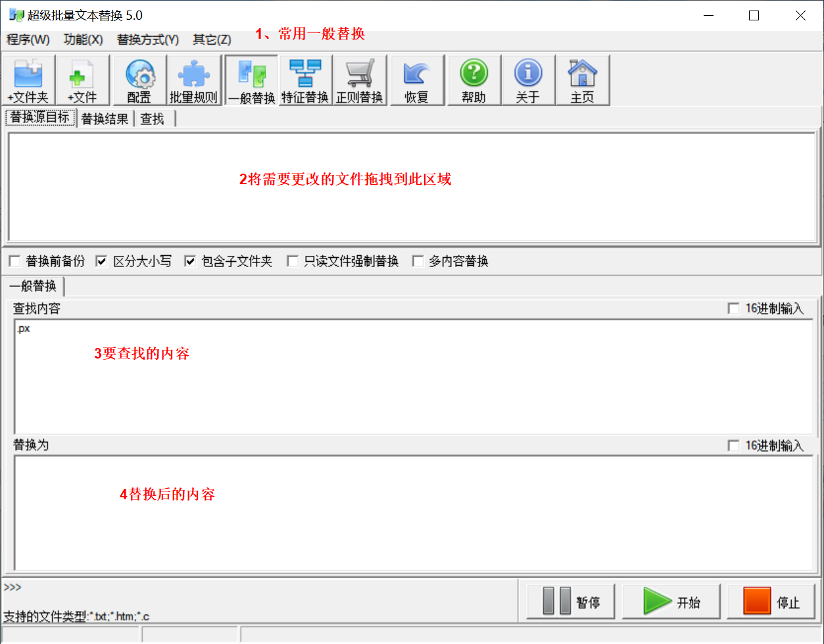Open the 替换方式(Y) menu
Screen dimensions: 824x644
click(x=148, y=39)
